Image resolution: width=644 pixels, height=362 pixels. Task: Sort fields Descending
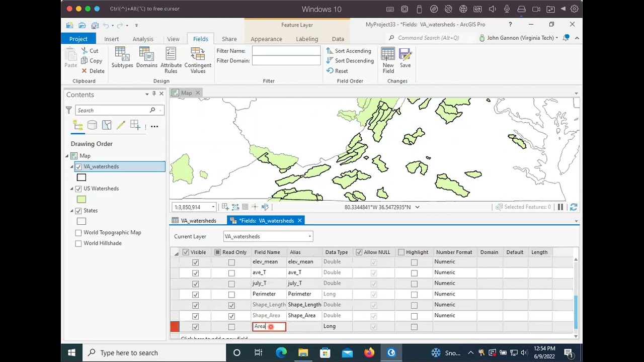pos(350,61)
